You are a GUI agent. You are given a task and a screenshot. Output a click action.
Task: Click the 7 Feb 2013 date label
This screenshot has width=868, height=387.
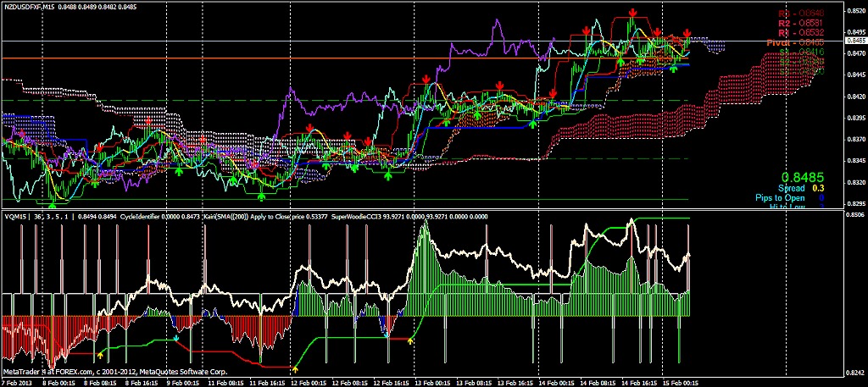(16, 382)
